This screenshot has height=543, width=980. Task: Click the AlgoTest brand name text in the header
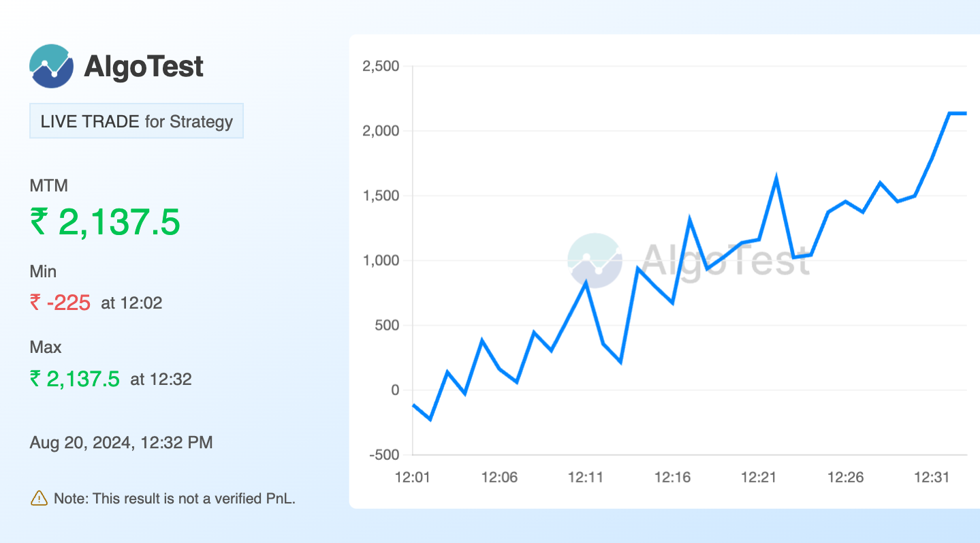pos(143,67)
